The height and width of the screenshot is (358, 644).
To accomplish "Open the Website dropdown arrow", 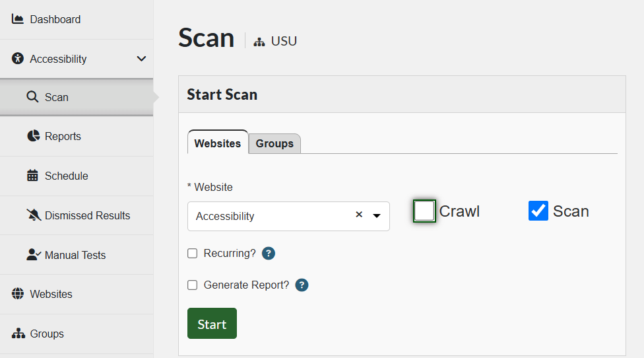I will pos(377,216).
